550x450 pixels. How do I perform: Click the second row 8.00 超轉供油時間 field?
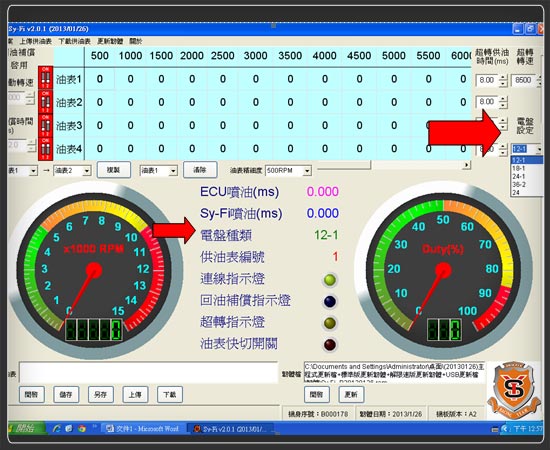click(487, 102)
